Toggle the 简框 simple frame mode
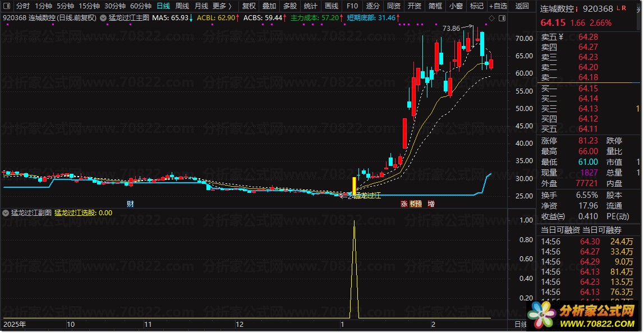This screenshot has width=644, height=333. pyautogui.click(x=435, y=6)
